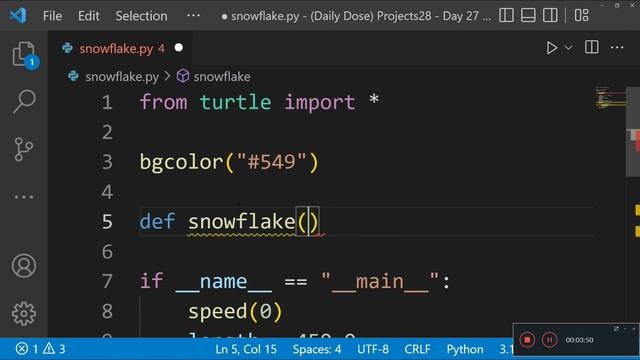Click snowflake.py in the breadcrumb

(122, 76)
